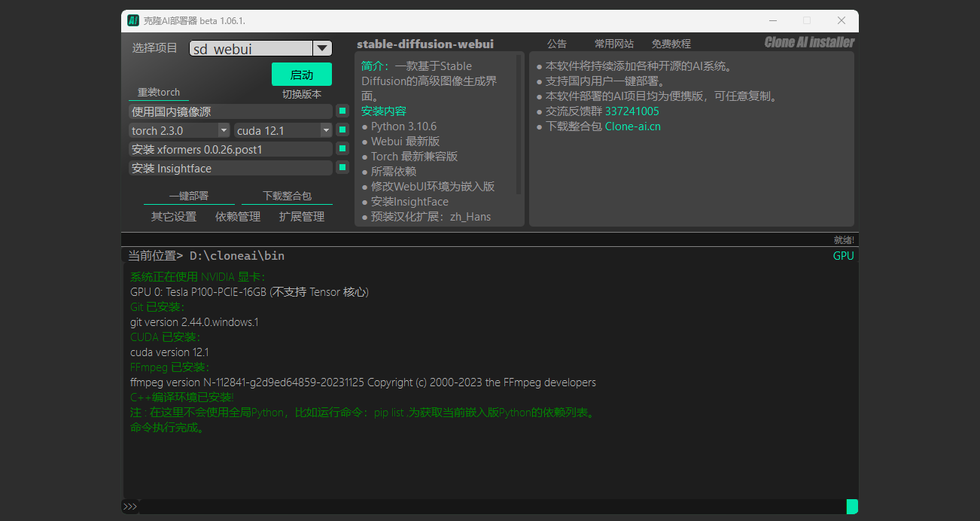Click the 命令执行完成。 console line
The width and height of the screenshot is (980, 521).
tap(168, 428)
